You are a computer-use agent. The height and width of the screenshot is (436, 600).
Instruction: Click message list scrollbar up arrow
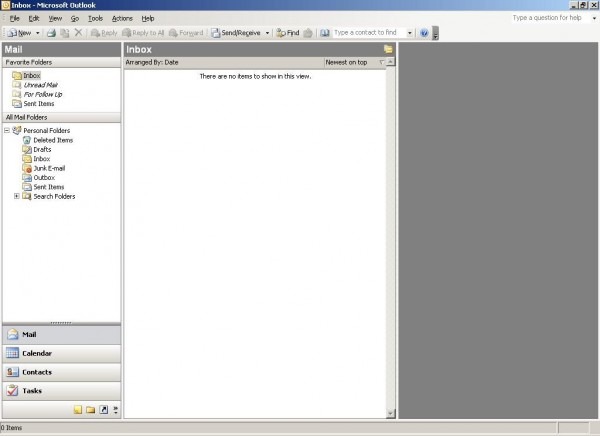[390, 62]
